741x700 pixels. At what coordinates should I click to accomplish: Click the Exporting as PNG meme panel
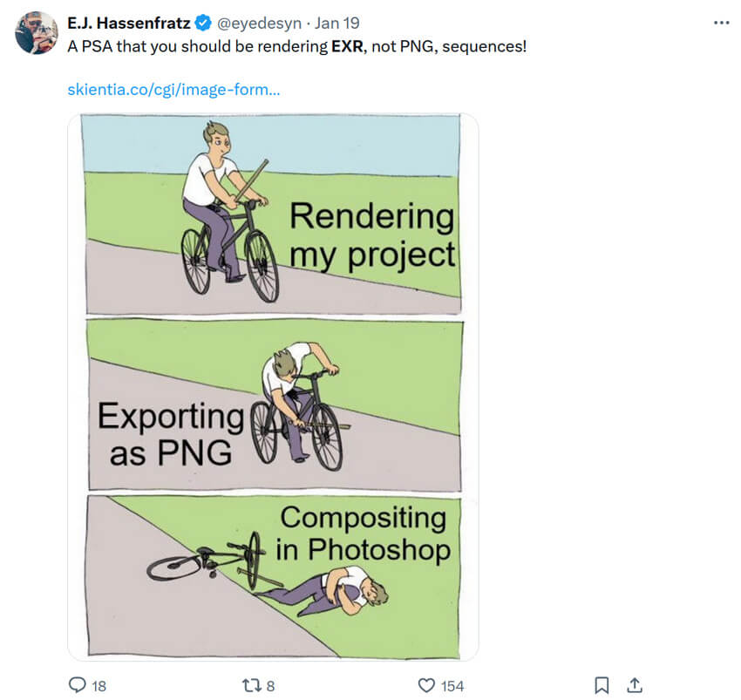[275, 405]
